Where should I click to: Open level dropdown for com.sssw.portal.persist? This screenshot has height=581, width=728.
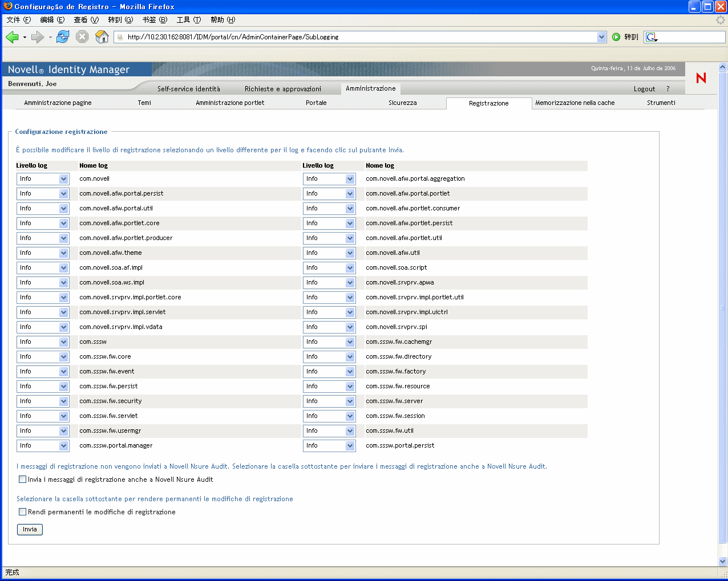[329, 446]
